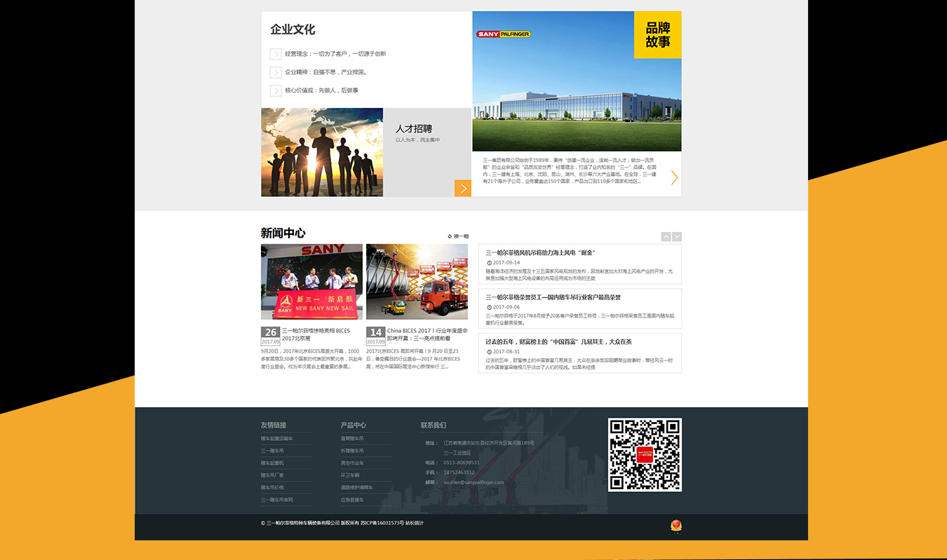The height and width of the screenshot is (560, 947).
Task: Click the 随车起重运输车 friendly link
Action: coord(277,439)
